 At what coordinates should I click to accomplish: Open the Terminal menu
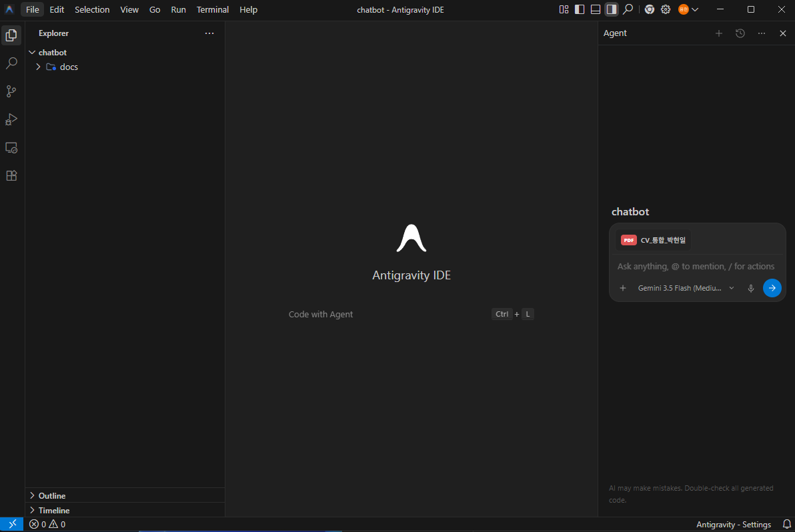click(213, 9)
